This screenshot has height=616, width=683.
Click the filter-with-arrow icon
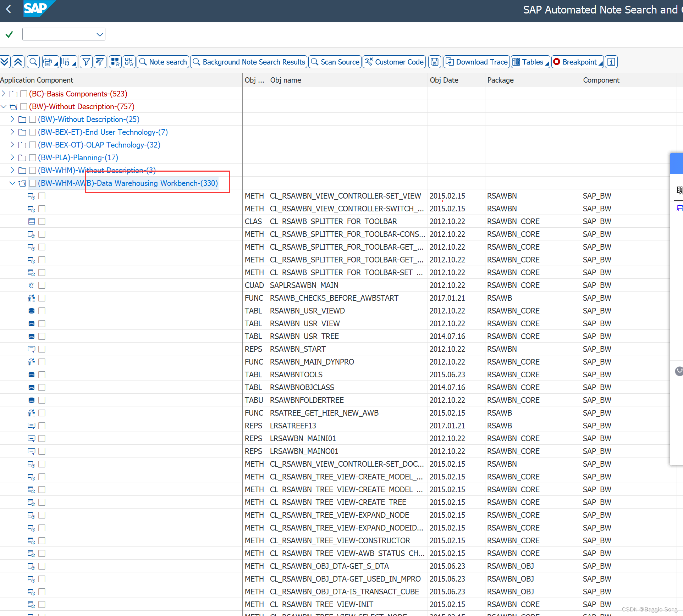[x=100, y=62]
